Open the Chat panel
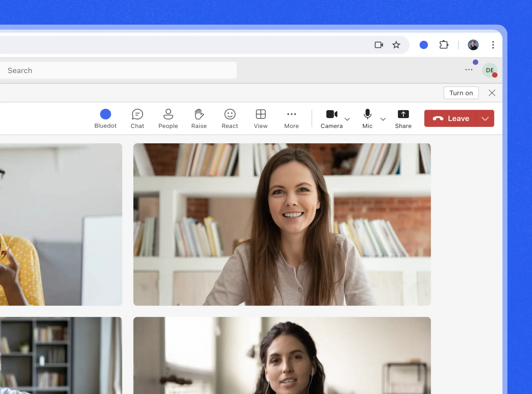 click(137, 119)
